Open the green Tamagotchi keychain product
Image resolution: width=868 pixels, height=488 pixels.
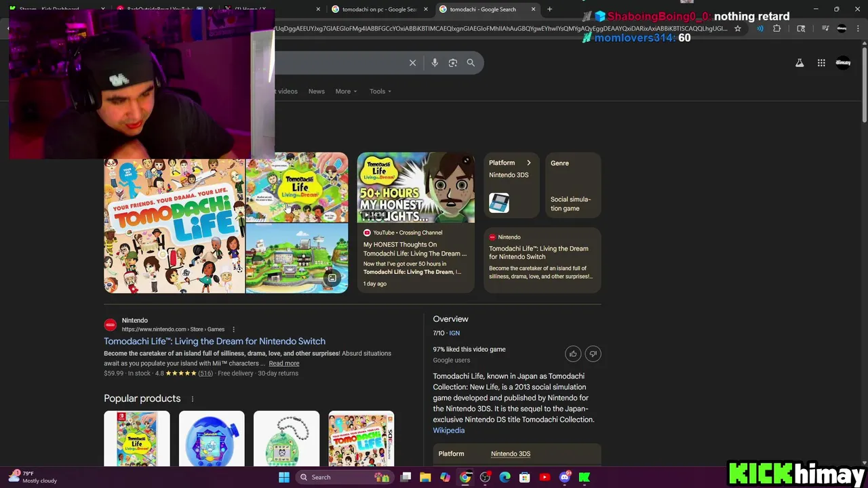pos(286,439)
